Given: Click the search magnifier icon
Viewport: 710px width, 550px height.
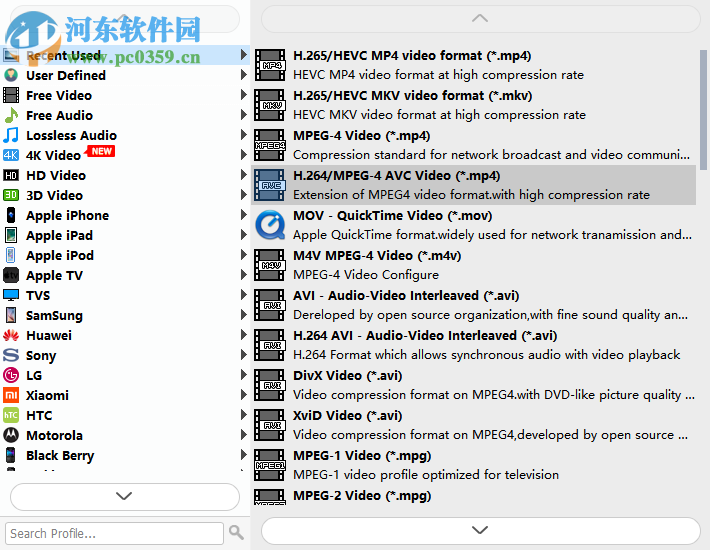Looking at the screenshot, I should tap(236, 532).
